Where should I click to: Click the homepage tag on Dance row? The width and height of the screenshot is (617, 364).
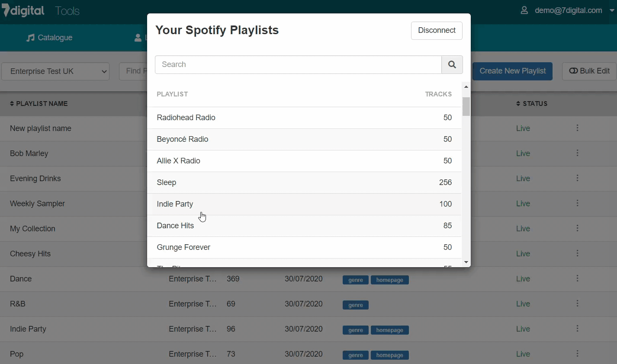tap(390, 280)
